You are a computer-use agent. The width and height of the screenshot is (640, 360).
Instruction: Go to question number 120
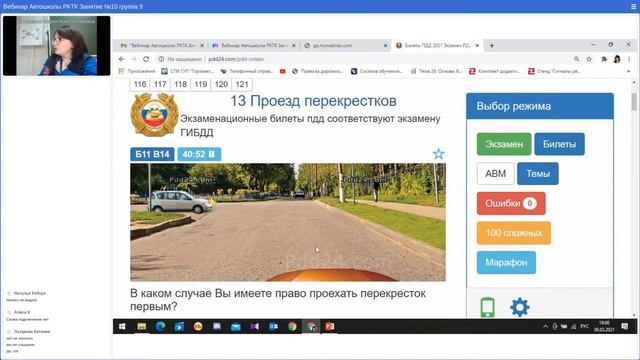pos(221,84)
